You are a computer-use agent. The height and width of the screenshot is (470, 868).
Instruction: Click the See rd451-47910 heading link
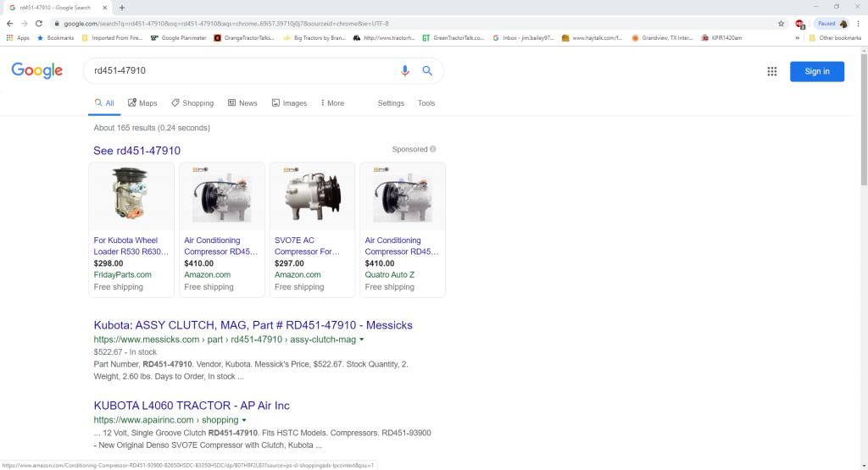click(x=136, y=151)
